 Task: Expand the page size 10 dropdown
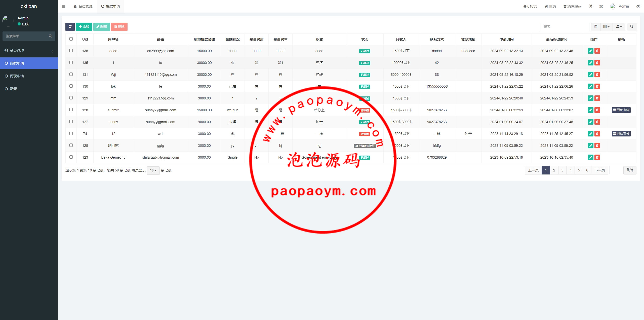pos(153,170)
